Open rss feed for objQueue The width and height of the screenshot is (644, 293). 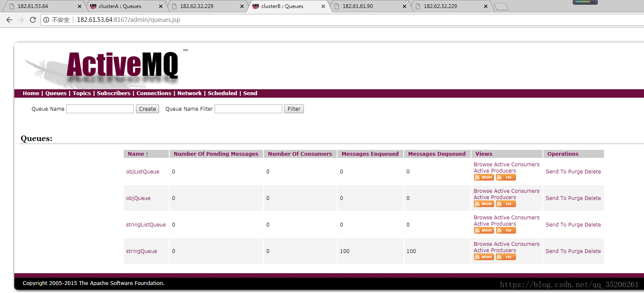pos(506,204)
